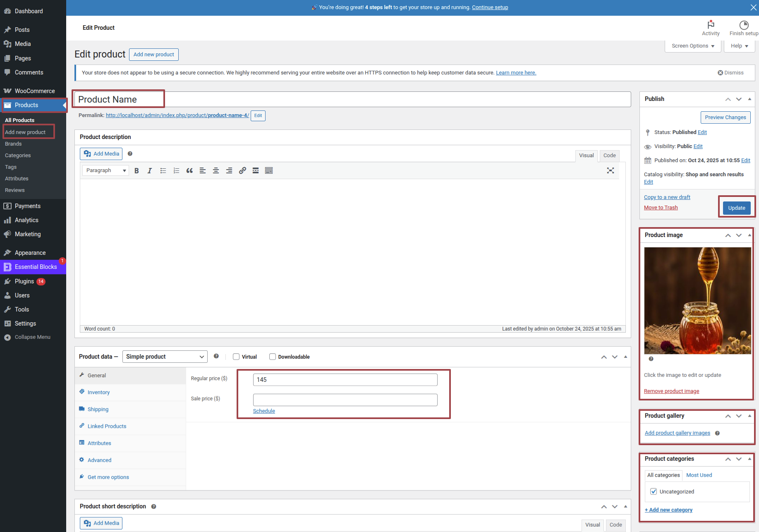
Task: Enable the Downloadable checkbox
Action: pos(273,357)
